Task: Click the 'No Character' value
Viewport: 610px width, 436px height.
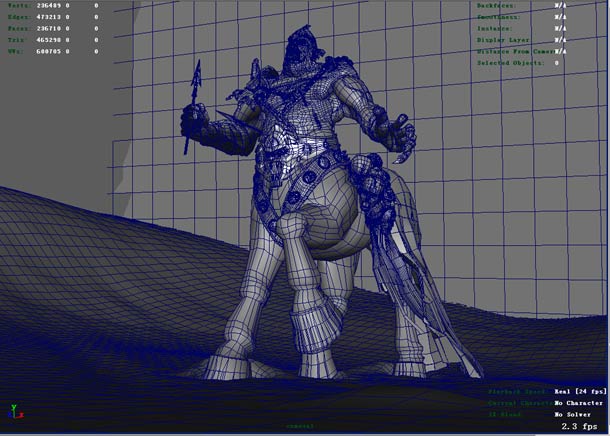Action: click(x=578, y=403)
